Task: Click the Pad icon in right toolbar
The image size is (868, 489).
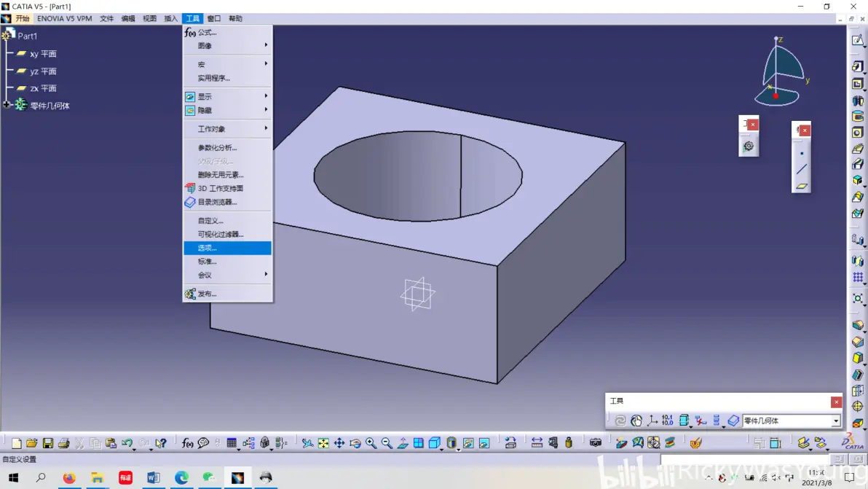Action: (858, 66)
